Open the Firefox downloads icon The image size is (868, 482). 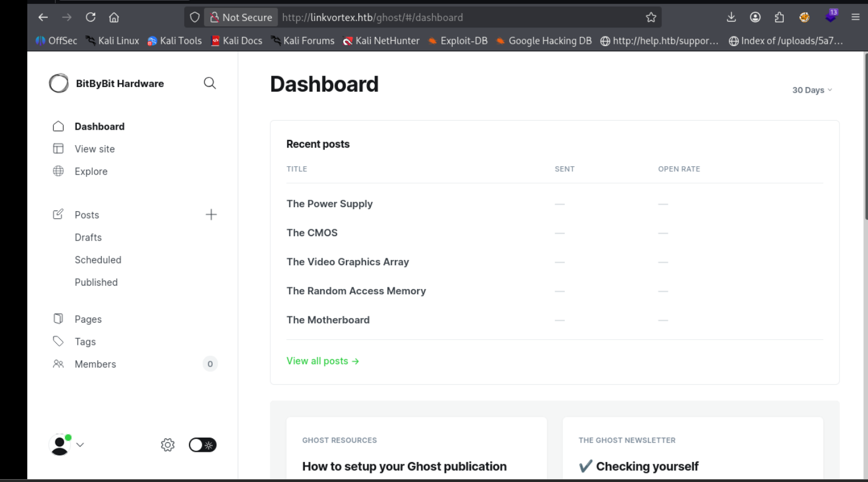(731, 18)
